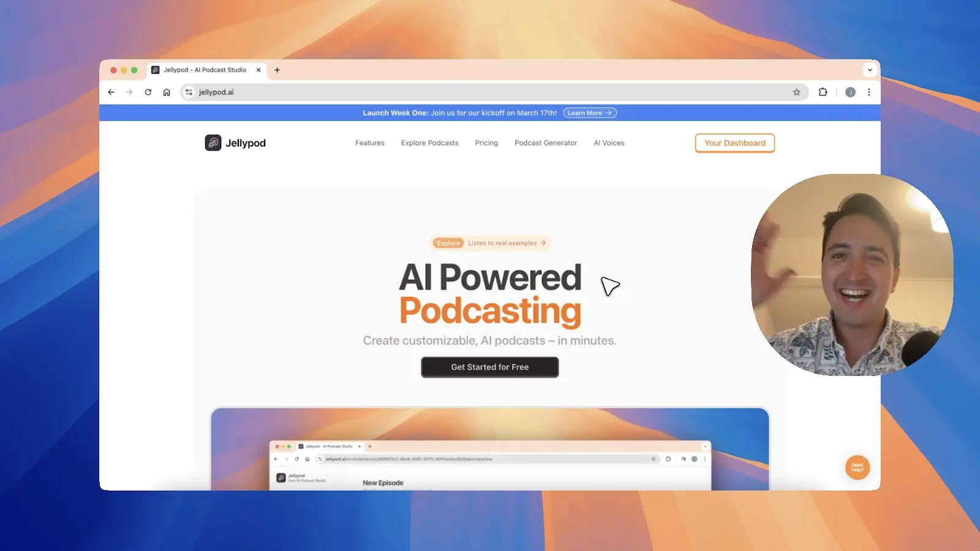980x551 pixels.
Task: Click the Create customizable, AI podcasts tagline
Action: (490, 340)
